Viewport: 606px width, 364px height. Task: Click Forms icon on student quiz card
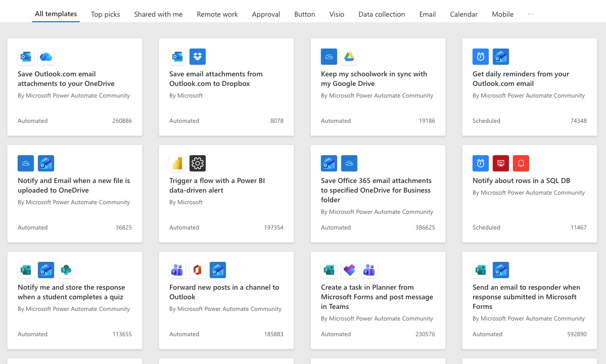tap(26, 270)
